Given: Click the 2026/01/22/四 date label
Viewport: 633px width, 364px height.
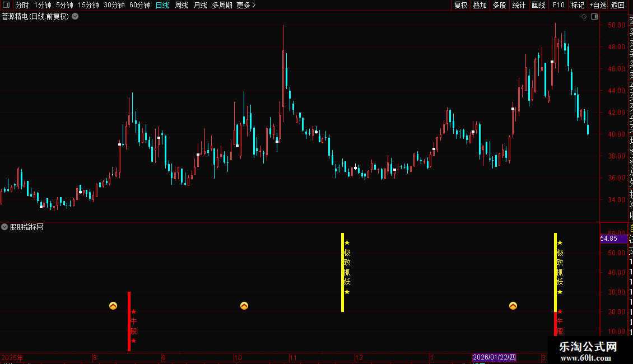Looking at the screenshot, I should 494,357.
